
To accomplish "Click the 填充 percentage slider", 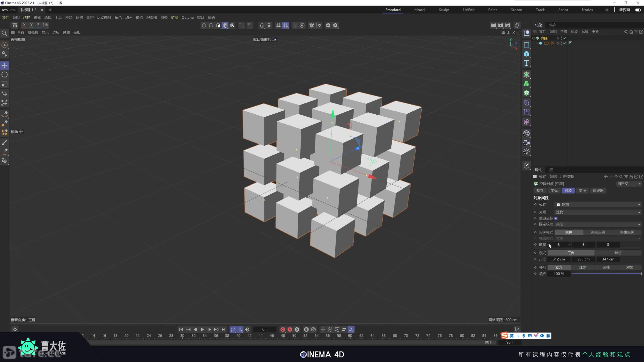I will point(606,274).
